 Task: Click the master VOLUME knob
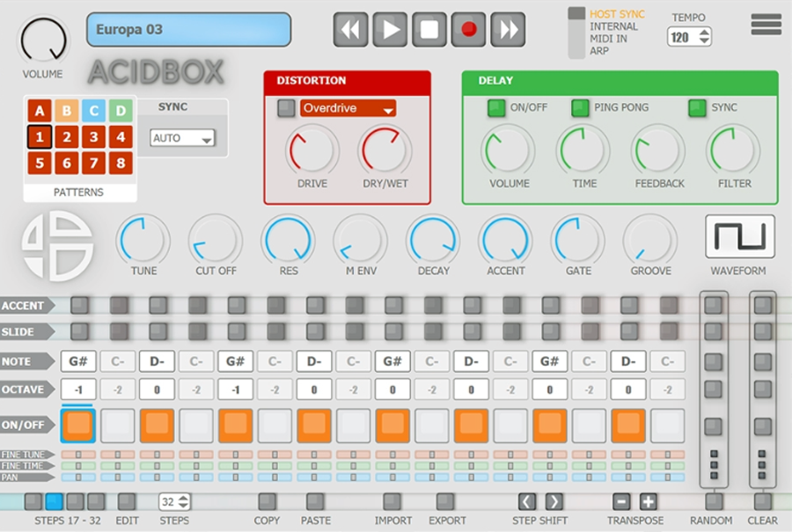click(x=43, y=40)
